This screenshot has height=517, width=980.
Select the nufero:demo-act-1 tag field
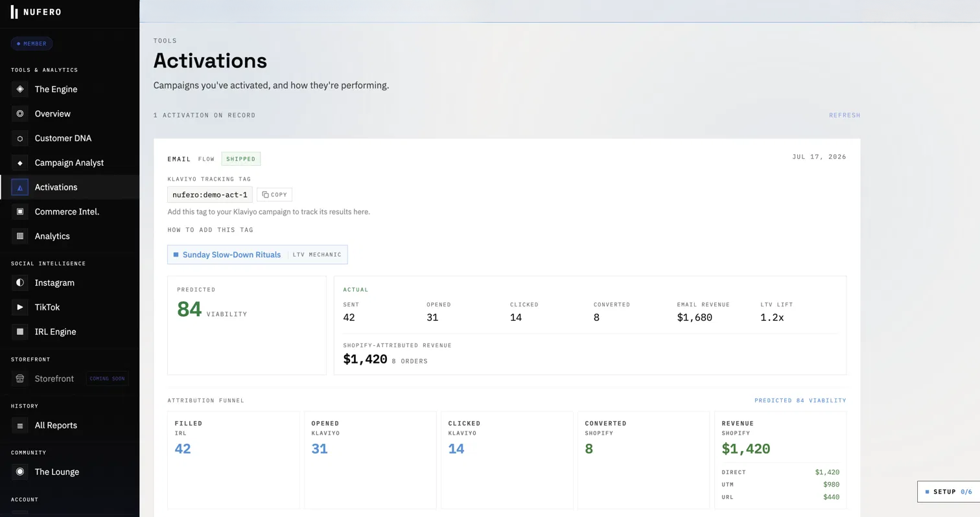point(210,194)
